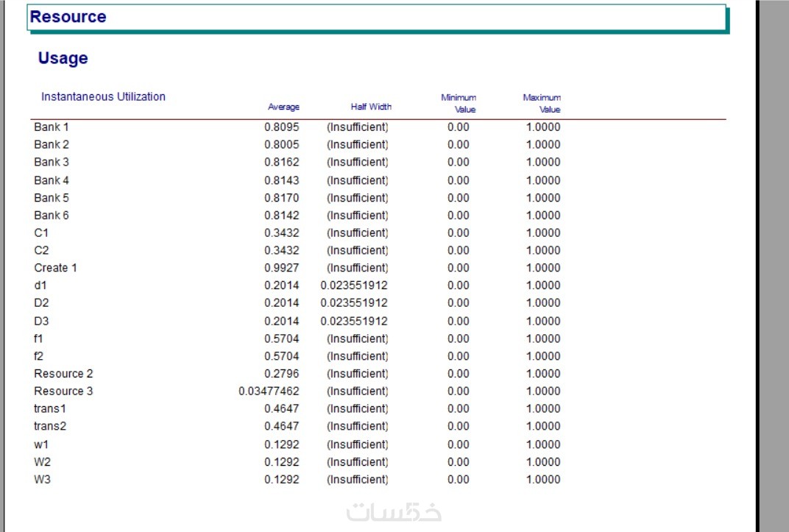The height and width of the screenshot is (532, 789).
Task: Select the W2 row label
Action: coord(42,461)
